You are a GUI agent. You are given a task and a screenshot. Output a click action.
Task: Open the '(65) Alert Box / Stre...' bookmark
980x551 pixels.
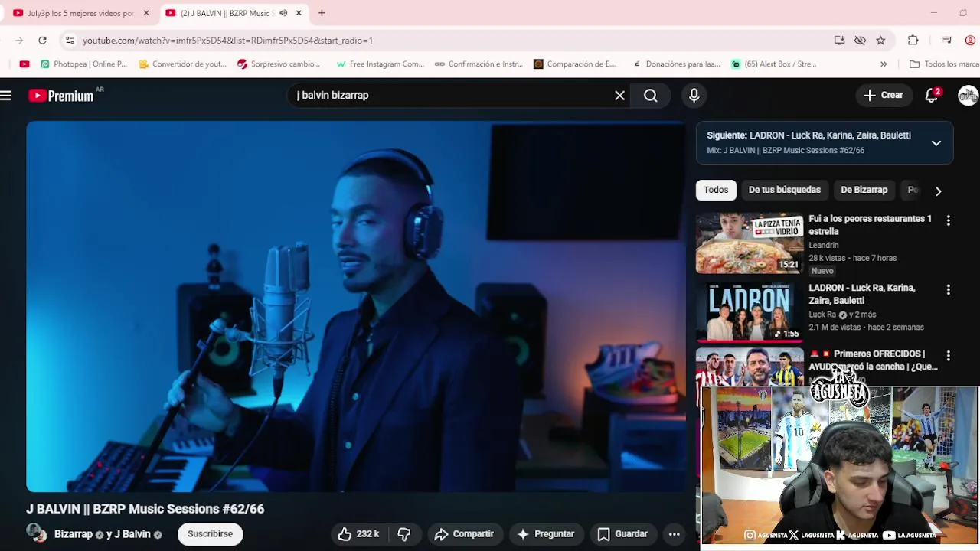click(774, 64)
